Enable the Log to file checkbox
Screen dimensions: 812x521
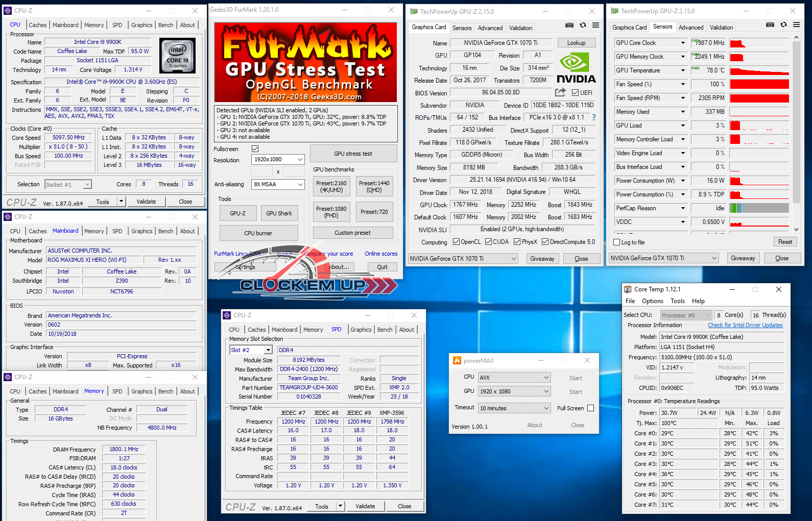617,242
